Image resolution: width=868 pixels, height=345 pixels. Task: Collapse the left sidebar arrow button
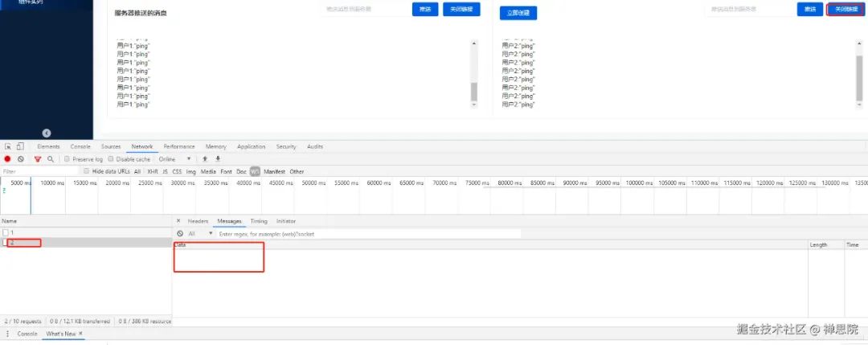(47, 133)
